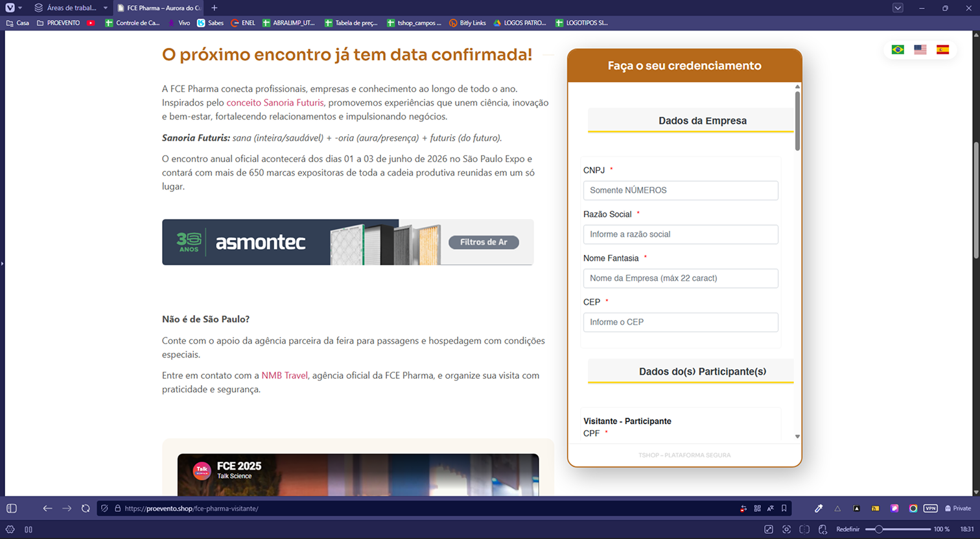Switch site language to Spanish flag
The width and height of the screenshot is (980, 539).
[943, 50]
